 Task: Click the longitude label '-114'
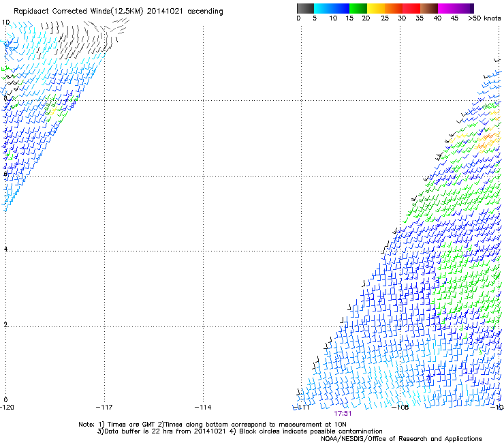point(203,408)
